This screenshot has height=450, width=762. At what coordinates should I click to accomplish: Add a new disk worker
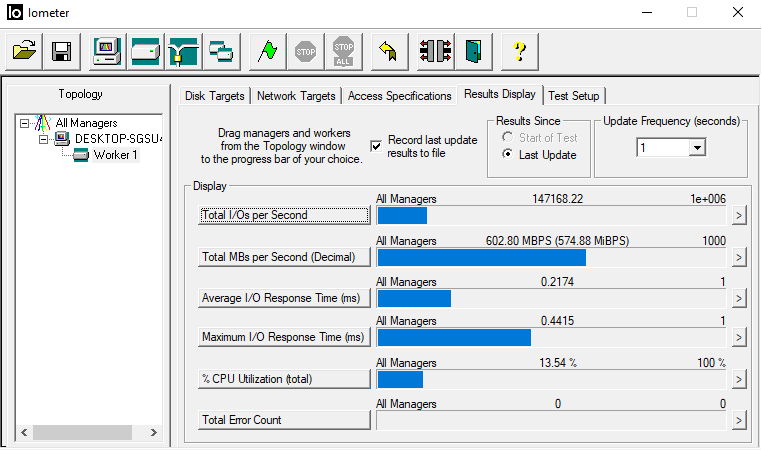click(x=145, y=51)
